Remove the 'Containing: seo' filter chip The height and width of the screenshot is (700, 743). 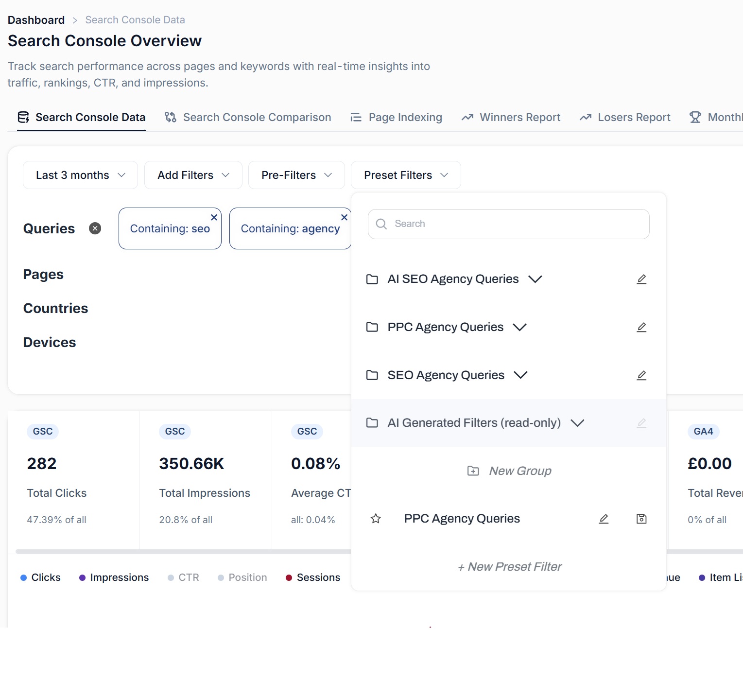pos(214,217)
